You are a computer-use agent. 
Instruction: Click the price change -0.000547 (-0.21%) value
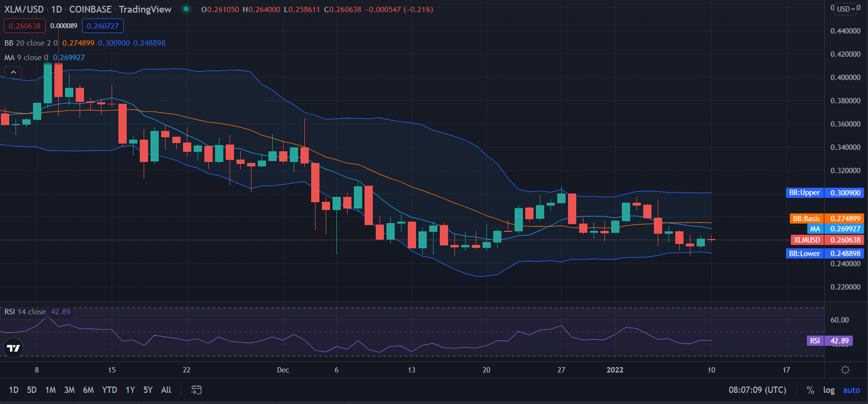point(399,9)
